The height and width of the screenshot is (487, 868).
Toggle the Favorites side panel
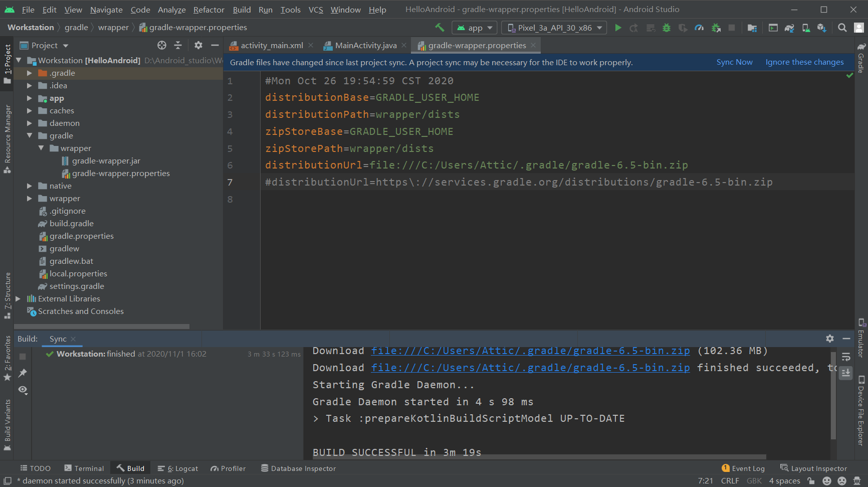click(8, 359)
